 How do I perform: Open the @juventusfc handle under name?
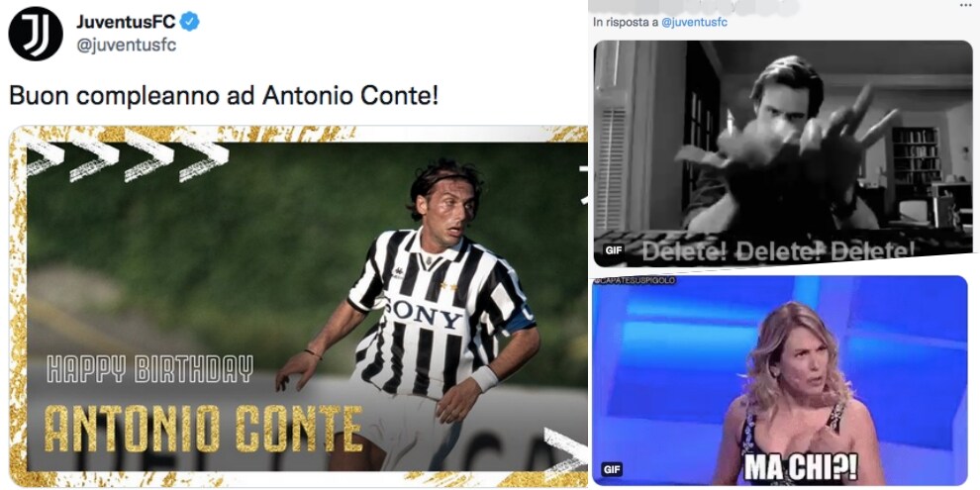[x=127, y=46]
